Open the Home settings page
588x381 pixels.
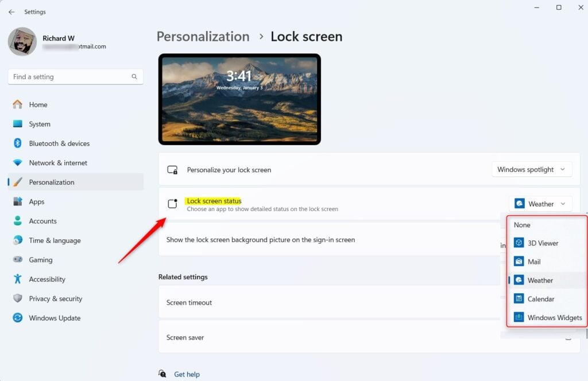pyautogui.click(x=75, y=104)
